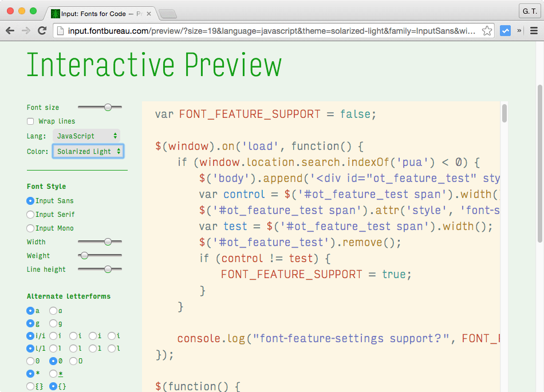Viewport: 544px width, 392px height.
Task: Click the blue extension icon in toolbar
Action: coord(505,31)
